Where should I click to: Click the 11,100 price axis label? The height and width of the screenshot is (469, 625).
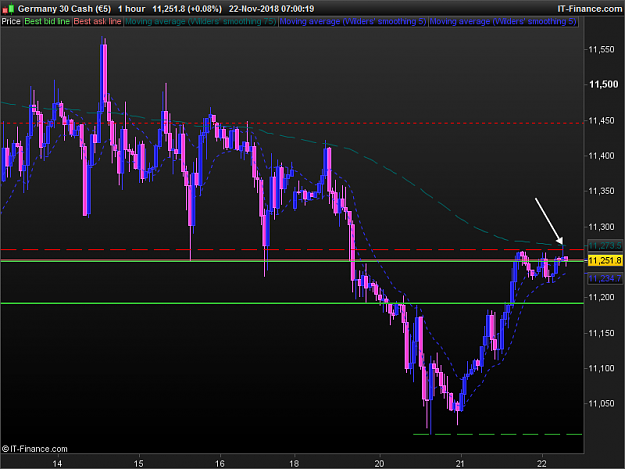point(601,368)
